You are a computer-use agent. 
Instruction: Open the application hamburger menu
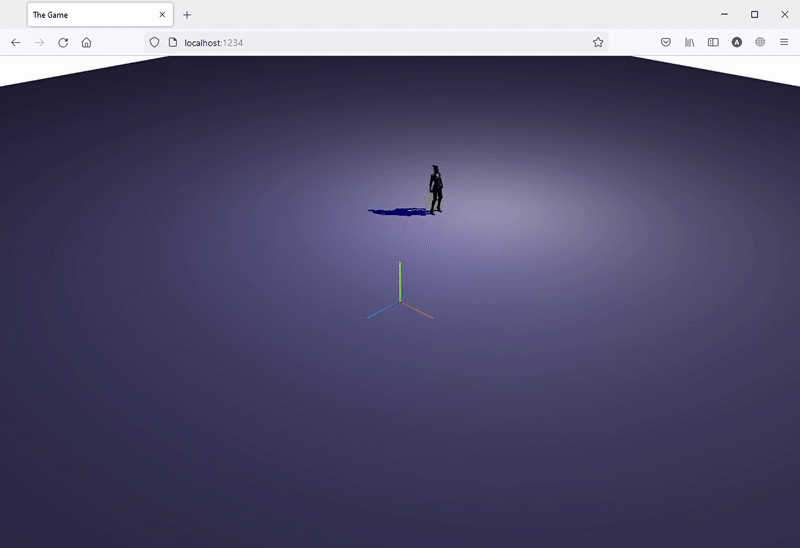click(x=784, y=42)
